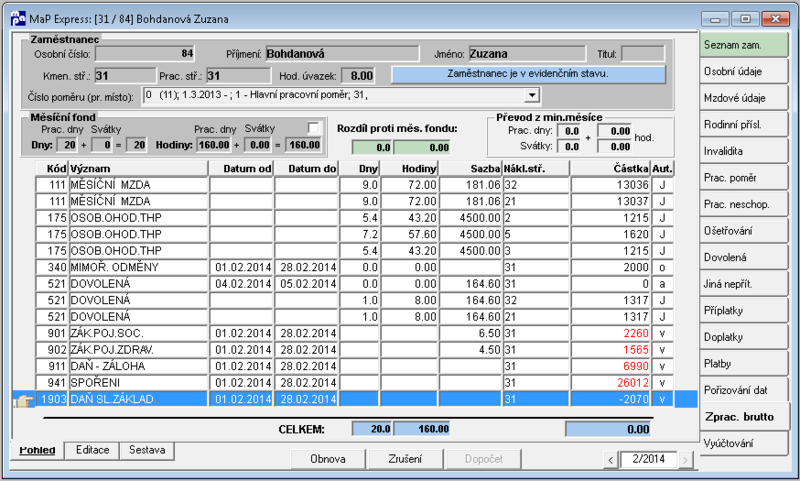Click the Osobní číslo field showing 84
This screenshot has width=800, height=481.
(145, 54)
